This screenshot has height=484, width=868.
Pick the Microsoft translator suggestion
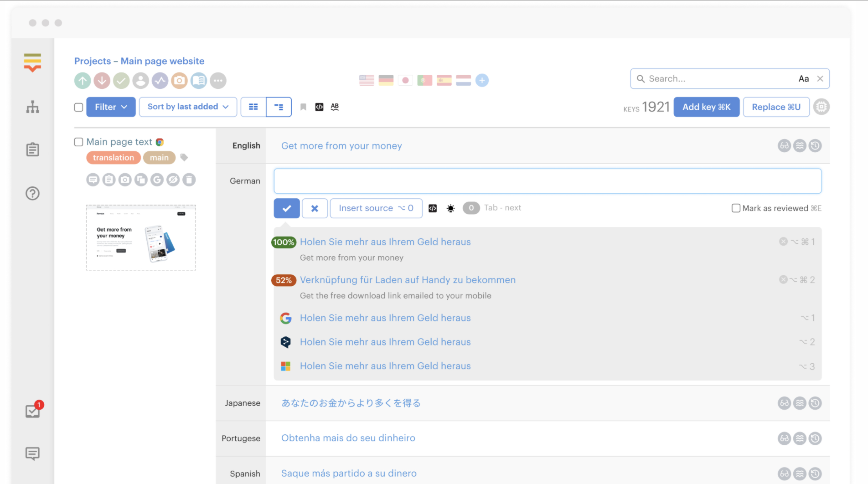click(385, 366)
